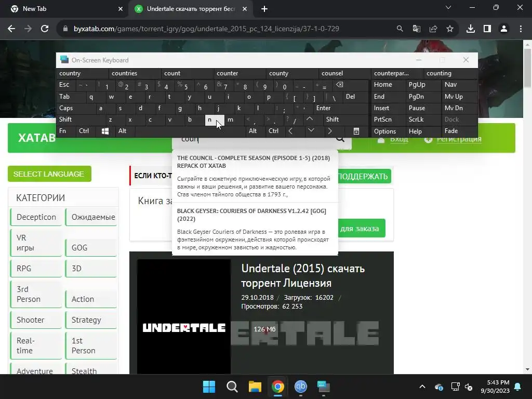Viewport: 532px width, 399px height.
Task: Pick the 'country' word suggestion
Action: (x=83, y=73)
